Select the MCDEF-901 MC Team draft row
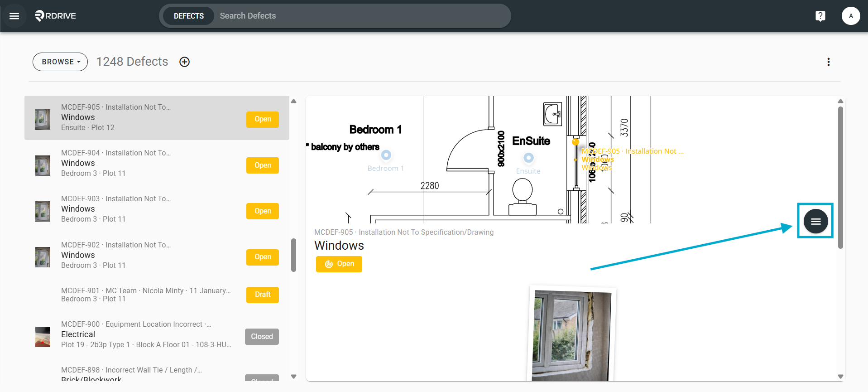The image size is (868, 392). tap(157, 295)
